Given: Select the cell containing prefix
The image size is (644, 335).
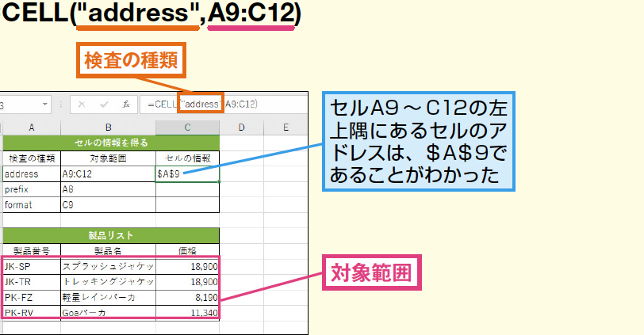Looking at the screenshot, I should click(x=32, y=189).
